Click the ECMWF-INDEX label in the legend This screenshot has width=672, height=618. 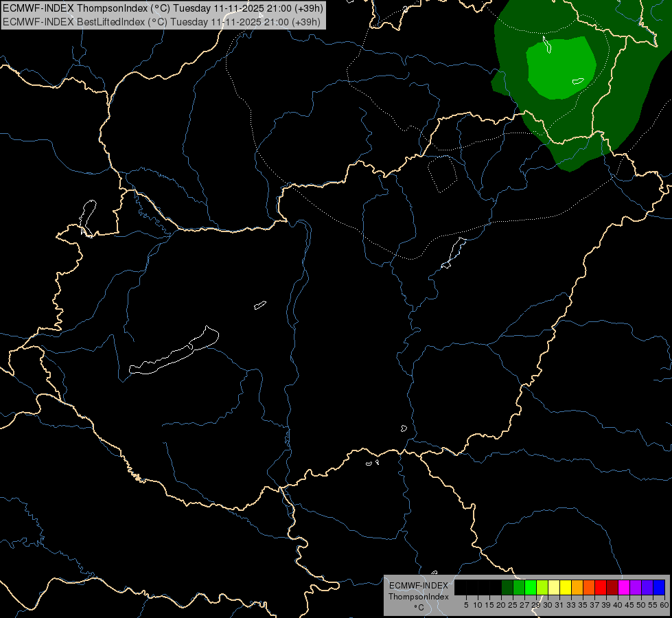point(419,586)
